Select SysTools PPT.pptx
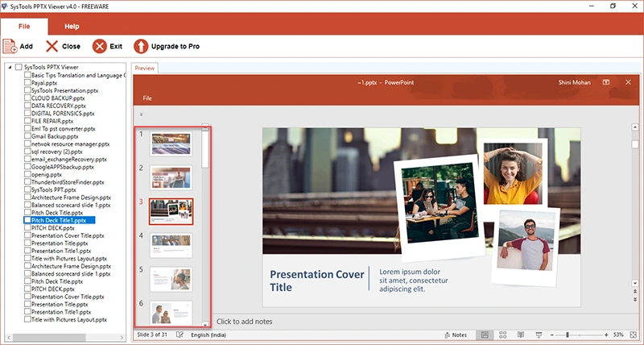Viewport: 644px width, 345px height. click(x=54, y=189)
